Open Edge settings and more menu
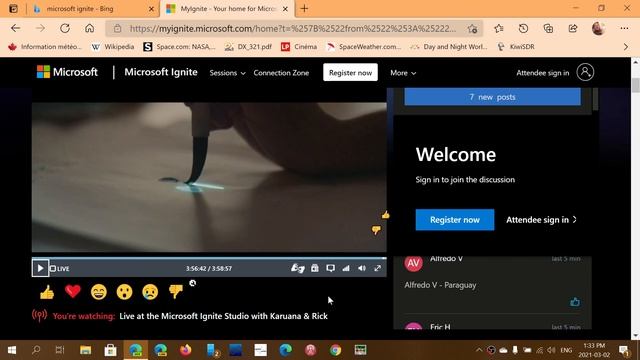640x360 pixels. click(624, 28)
